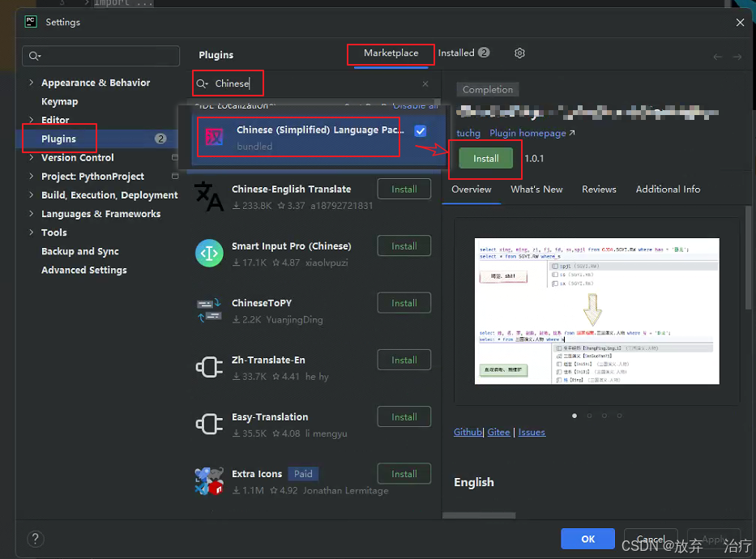Expand the Editor settings node

[x=32, y=120]
